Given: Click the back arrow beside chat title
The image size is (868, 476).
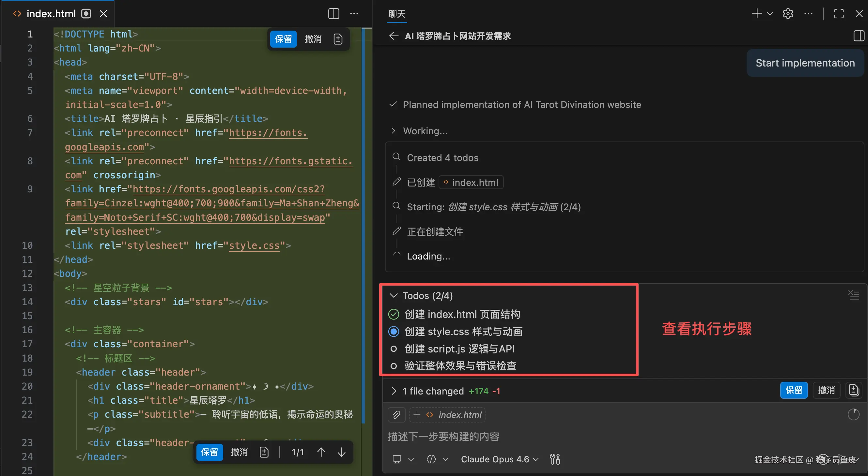Looking at the screenshot, I should tap(394, 36).
